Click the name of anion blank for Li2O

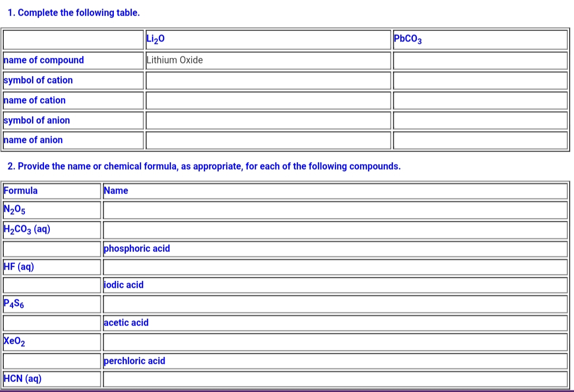coord(268,140)
